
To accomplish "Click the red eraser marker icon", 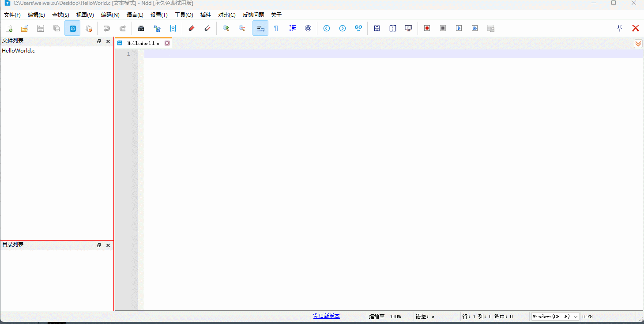I will pyautogui.click(x=191, y=28).
